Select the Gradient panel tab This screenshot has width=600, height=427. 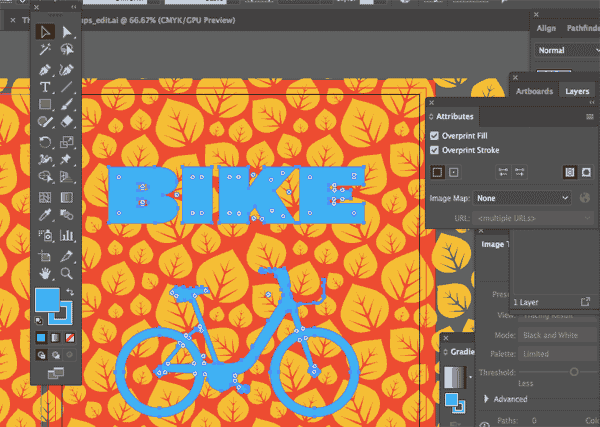point(462,352)
